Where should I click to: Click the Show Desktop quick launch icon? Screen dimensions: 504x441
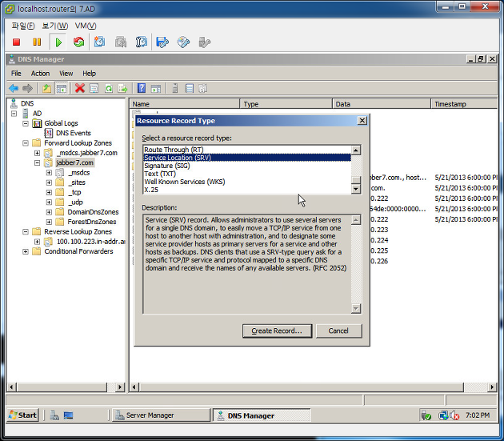point(68,415)
